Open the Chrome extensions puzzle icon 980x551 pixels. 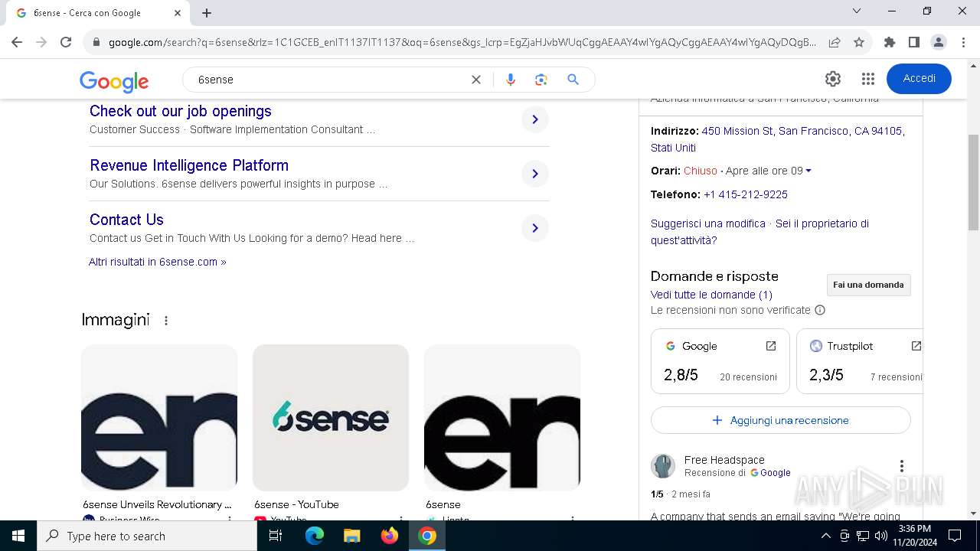889,42
